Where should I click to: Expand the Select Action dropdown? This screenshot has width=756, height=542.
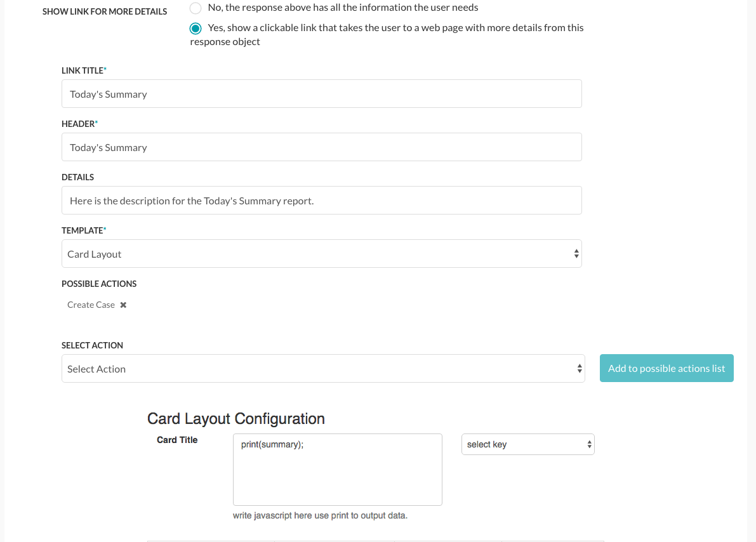323,368
